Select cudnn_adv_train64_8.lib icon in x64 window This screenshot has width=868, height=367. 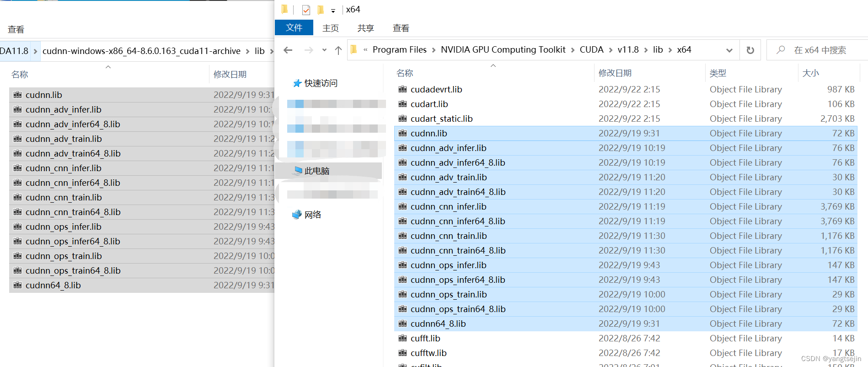click(x=402, y=192)
